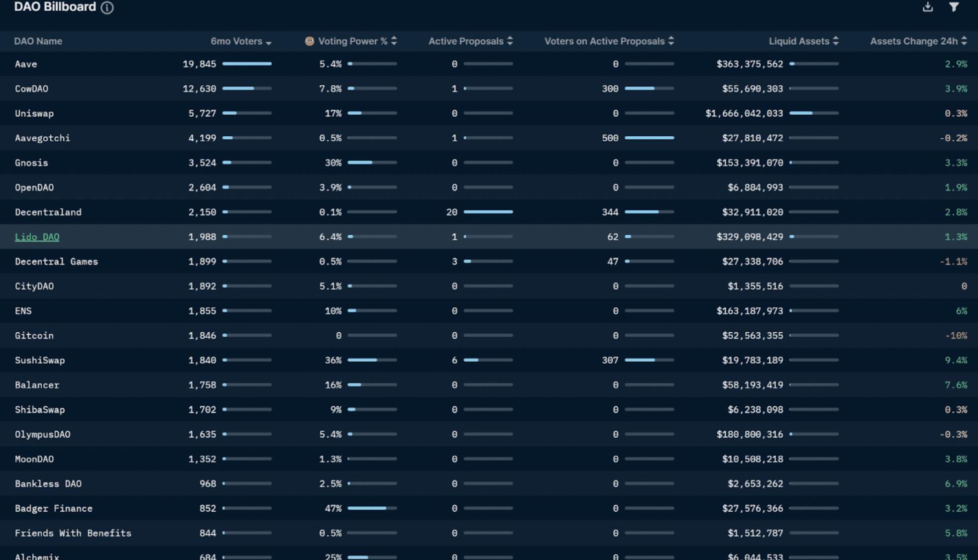978x560 pixels.
Task: Click SushiSwap's 36% voting power
Action: pyautogui.click(x=333, y=360)
